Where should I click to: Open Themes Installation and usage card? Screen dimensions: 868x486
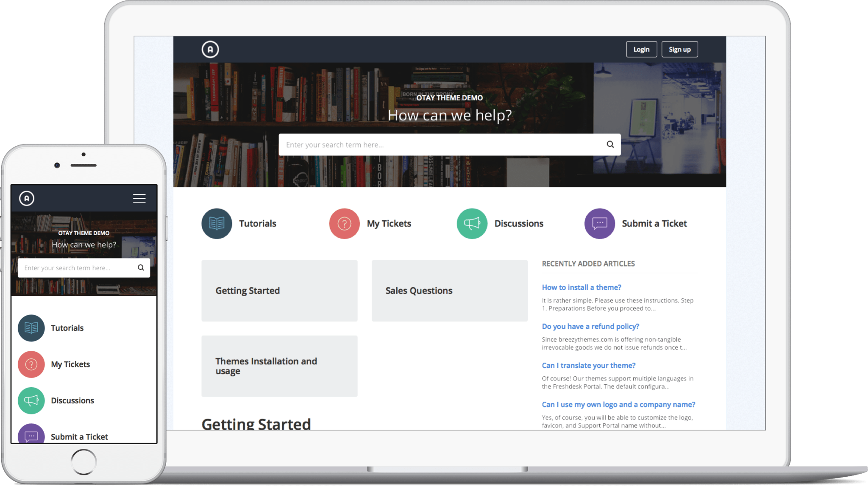[279, 366]
